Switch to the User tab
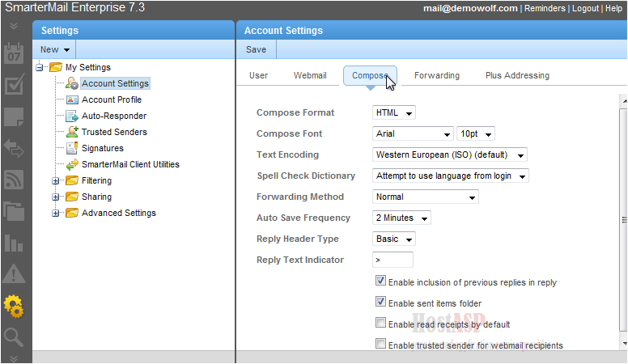Image resolution: width=628 pixels, height=364 pixels. coord(258,75)
